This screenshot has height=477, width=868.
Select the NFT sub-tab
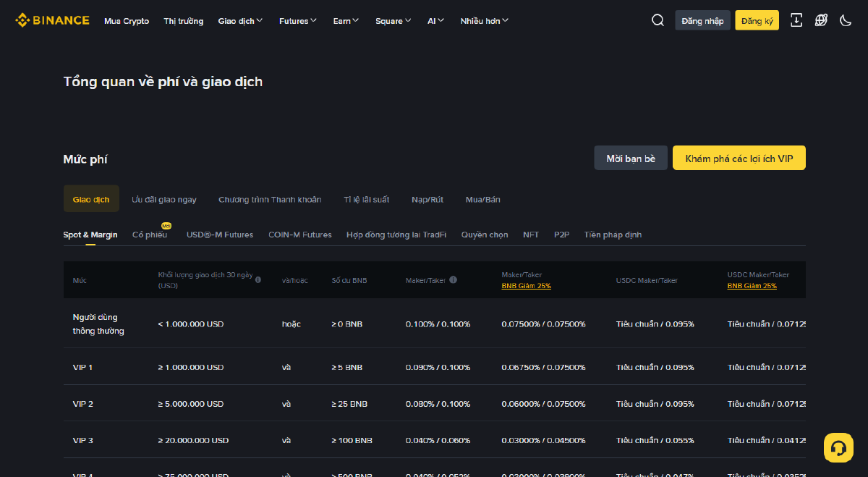pos(531,235)
